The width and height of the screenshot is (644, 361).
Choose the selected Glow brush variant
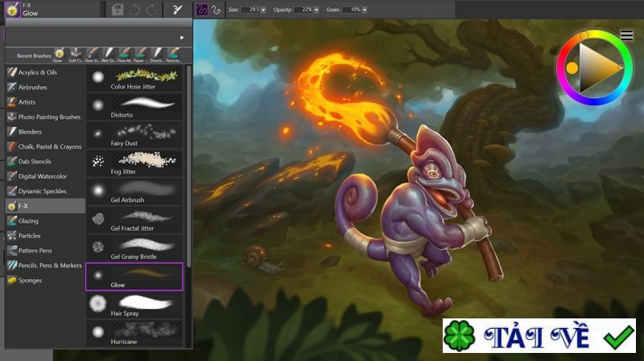click(134, 277)
